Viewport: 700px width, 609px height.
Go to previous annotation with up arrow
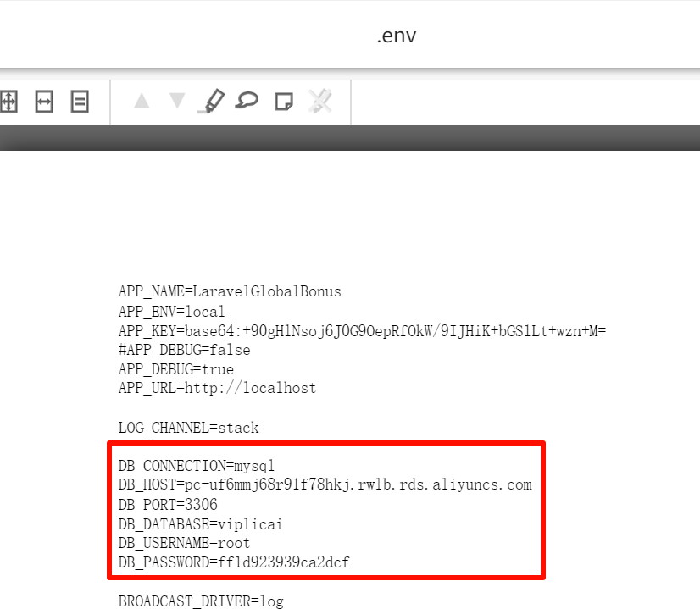coord(142,101)
